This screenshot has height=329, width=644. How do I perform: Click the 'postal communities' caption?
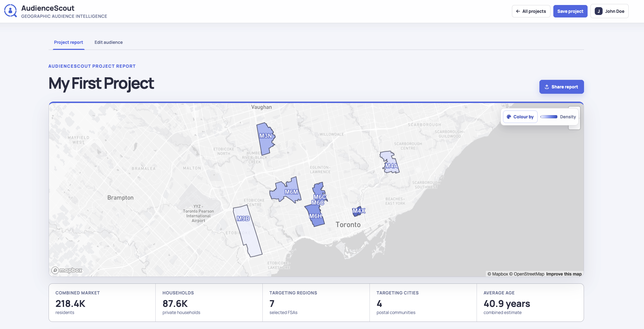396,313
